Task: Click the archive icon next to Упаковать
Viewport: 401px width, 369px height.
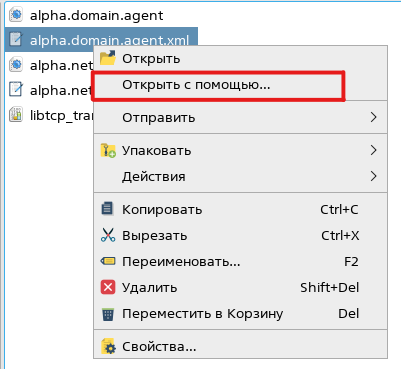Action: (x=108, y=151)
